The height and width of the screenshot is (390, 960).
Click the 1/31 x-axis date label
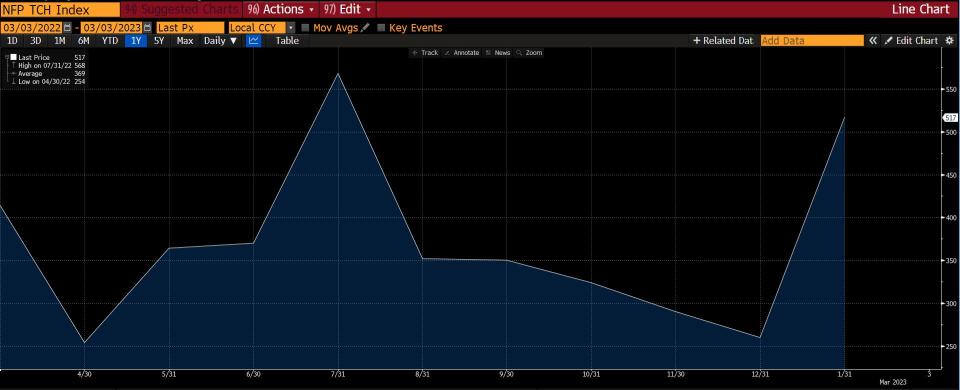click(844, 374)
